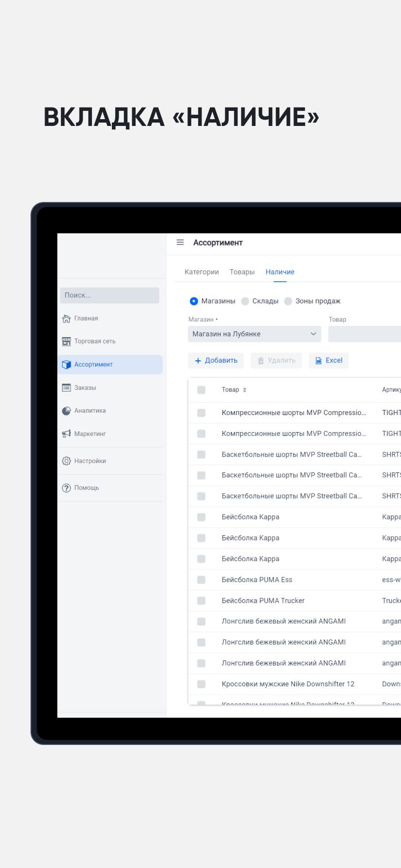Toggle the select-all checkbox in table header
This screenshot has width=401, height=868.
[201, 390]
